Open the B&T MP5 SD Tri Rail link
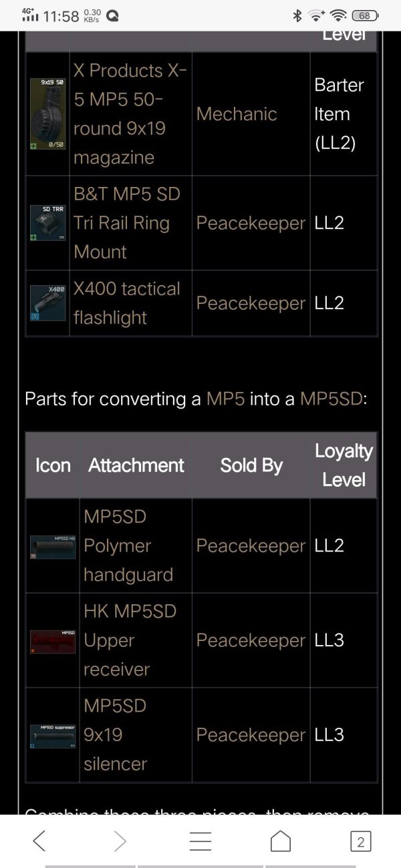Image resolution: width=401 pixels, height=868 pixels. pyautogui.click(x=127, y=223)
